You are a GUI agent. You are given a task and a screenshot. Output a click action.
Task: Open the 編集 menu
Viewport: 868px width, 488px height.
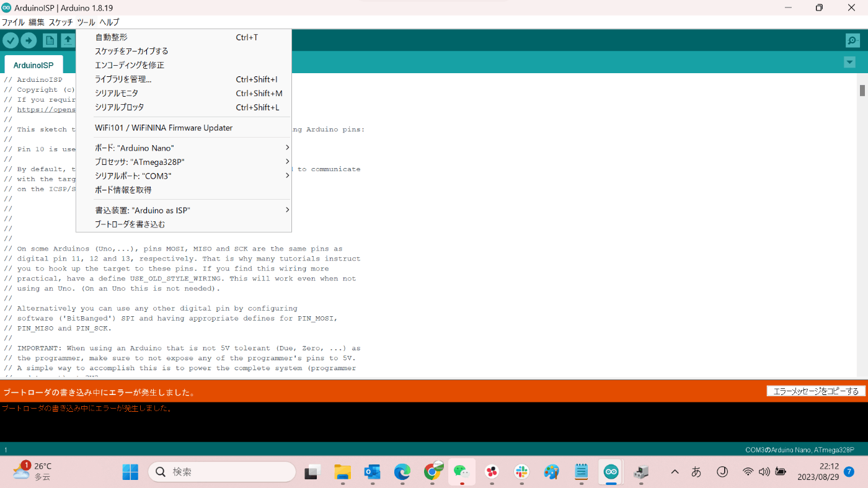(37, 22)
